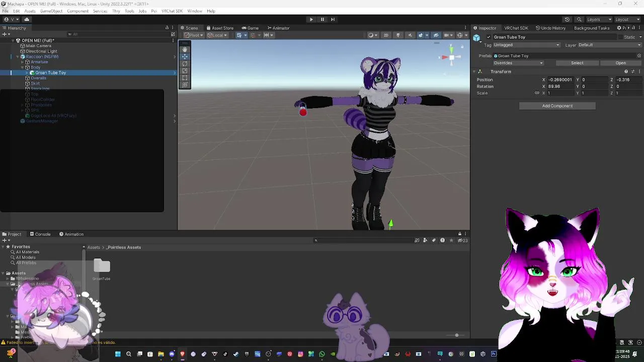Toggle scene audio mute icon

tap(410, 35)
